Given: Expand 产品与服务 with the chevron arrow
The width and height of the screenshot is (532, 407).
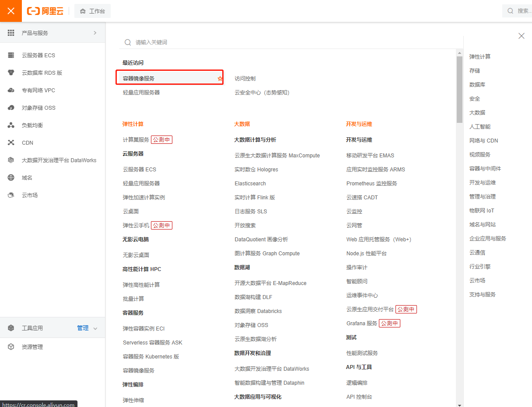Looking at the screenshot, I should (95, 33).
